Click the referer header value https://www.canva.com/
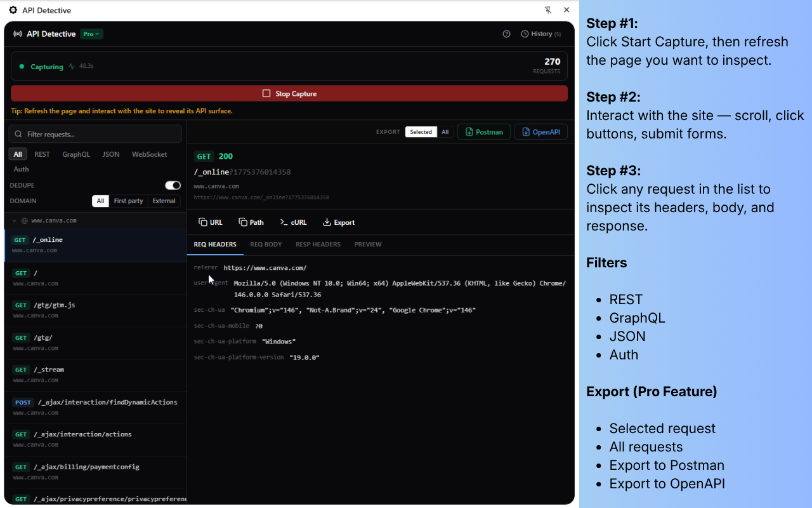This screenshot has height=508, width=812. tap(265, 268)
